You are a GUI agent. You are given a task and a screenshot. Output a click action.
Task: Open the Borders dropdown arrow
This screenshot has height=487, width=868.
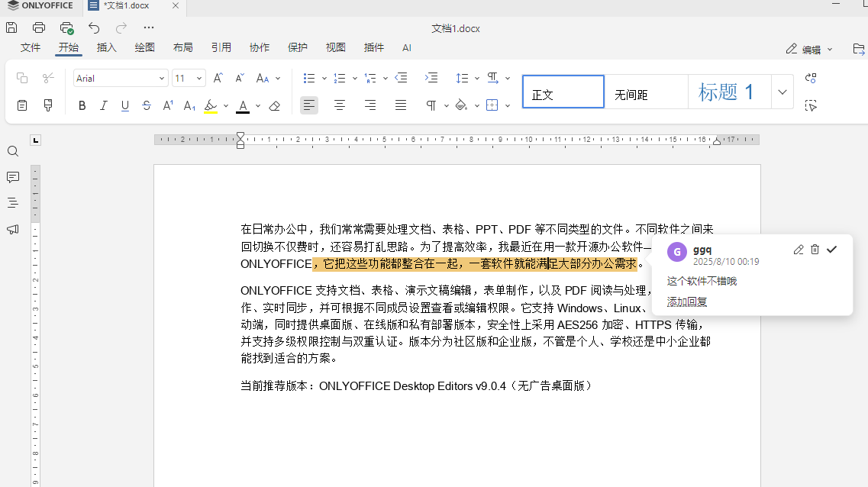508,105
